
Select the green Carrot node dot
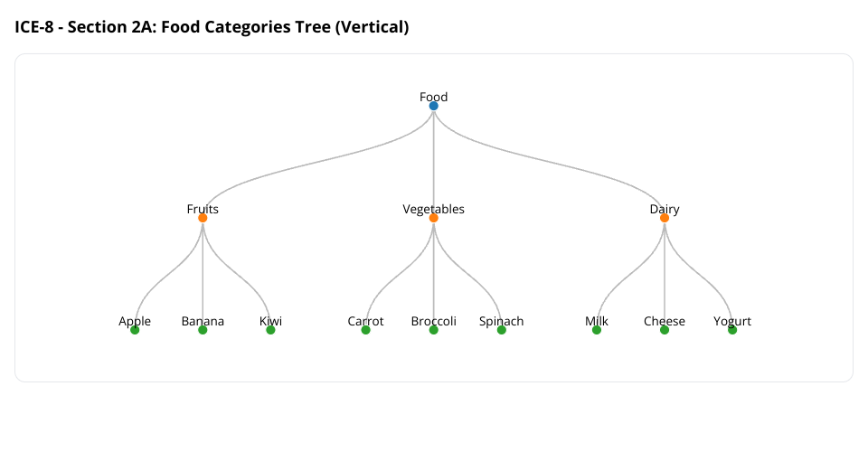pos(366,330)
